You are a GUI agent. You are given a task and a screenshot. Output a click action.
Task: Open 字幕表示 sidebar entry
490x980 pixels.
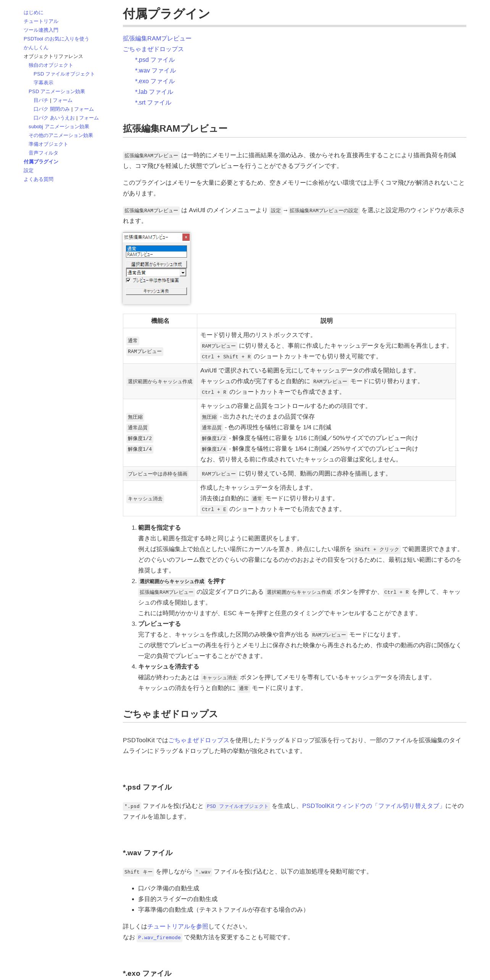(x=44, y=83)
